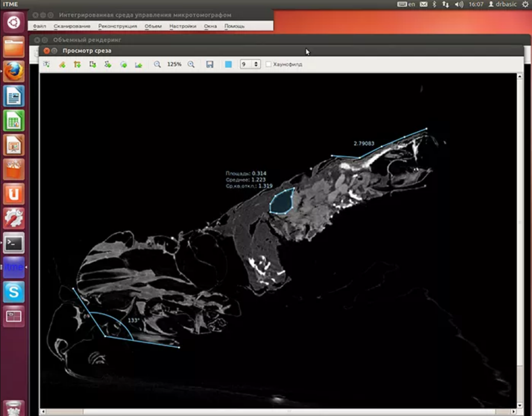Open the Реконструкция menu
Viewport: 532px width, 416px height.
pos(117,26)
